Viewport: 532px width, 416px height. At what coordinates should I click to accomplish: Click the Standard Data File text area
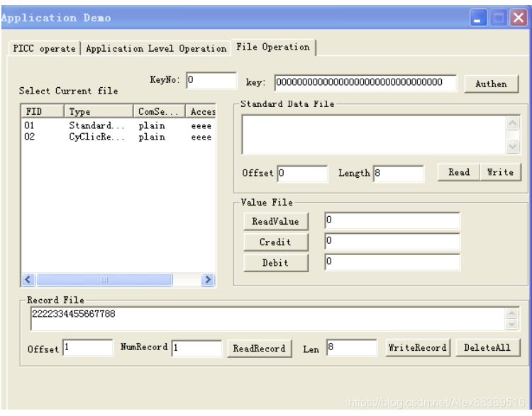[374, 135]
